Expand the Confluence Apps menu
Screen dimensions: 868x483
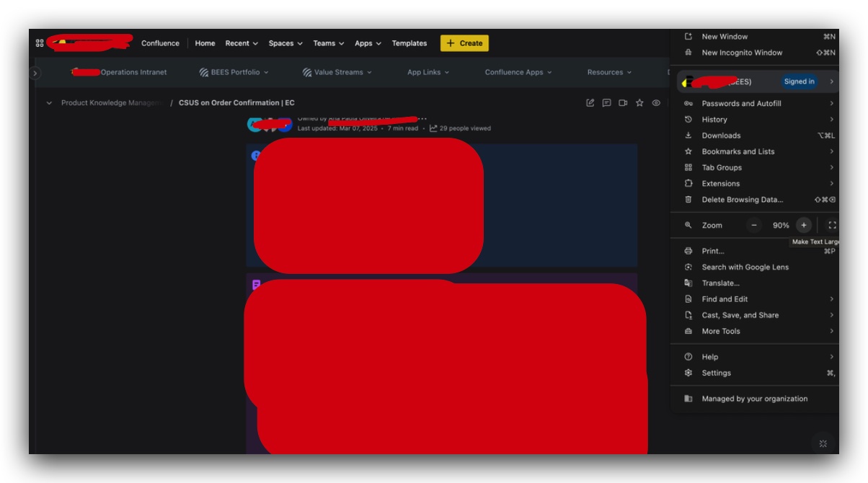tap(518, 72)
